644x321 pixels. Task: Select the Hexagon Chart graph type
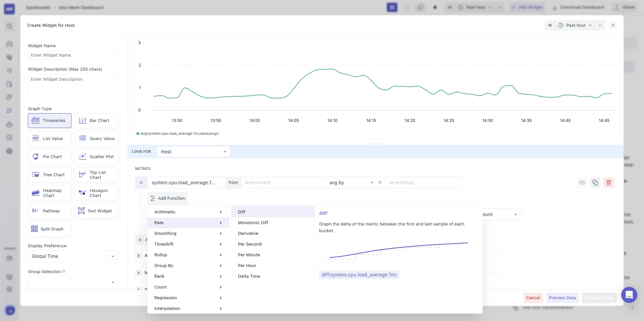click(96, 193)
